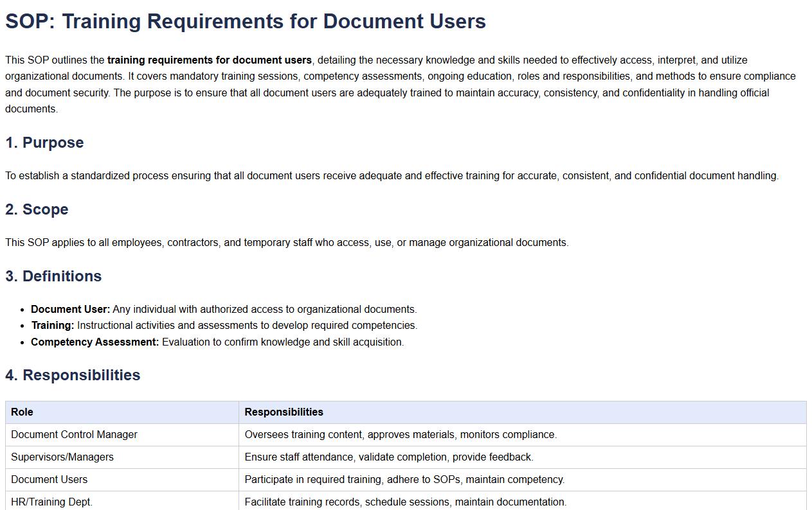This screenshot has height=510, width=812.
Task: Click the 'Training:' definition bullet
Action: pyautogui.click(x=224, y=326)
